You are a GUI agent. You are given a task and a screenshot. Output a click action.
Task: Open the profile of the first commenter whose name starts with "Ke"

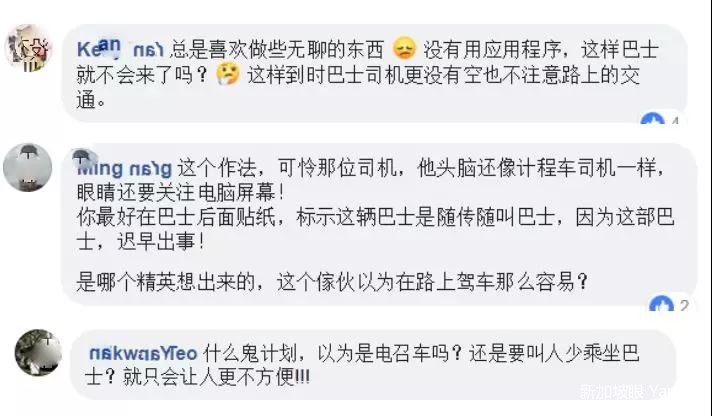(x=120, y=49)
